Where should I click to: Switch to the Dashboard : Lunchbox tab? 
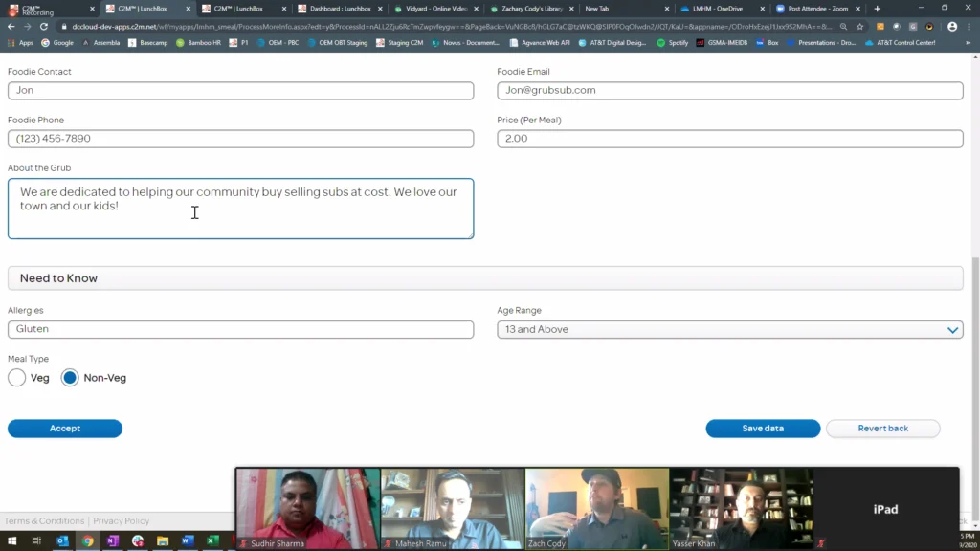tap(340, 9)
